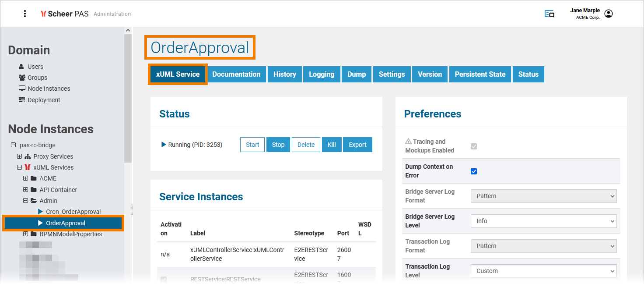Click the OrderApproval running play icon
The image size is (644, 284).
coord(41,223)
